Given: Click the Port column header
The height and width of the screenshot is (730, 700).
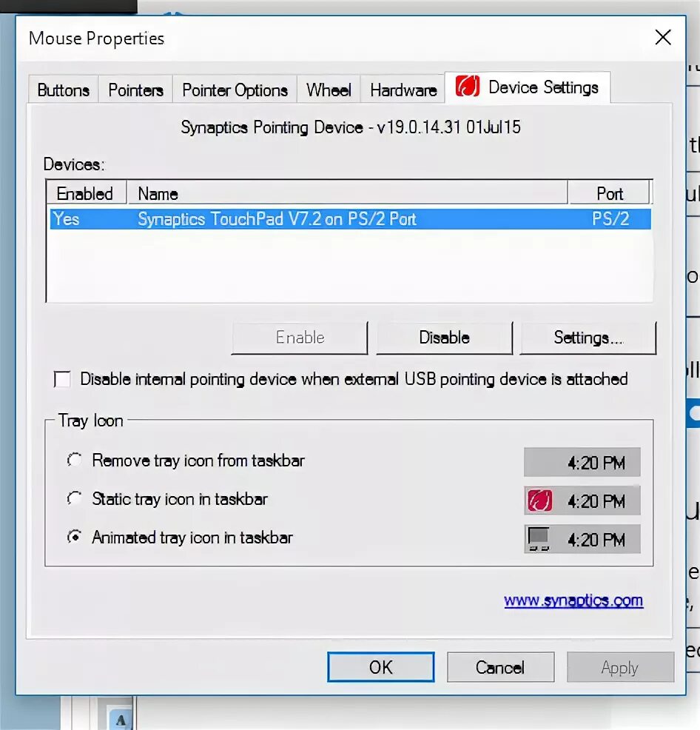Looking at the screenshot, I should [x=609, y=192].
